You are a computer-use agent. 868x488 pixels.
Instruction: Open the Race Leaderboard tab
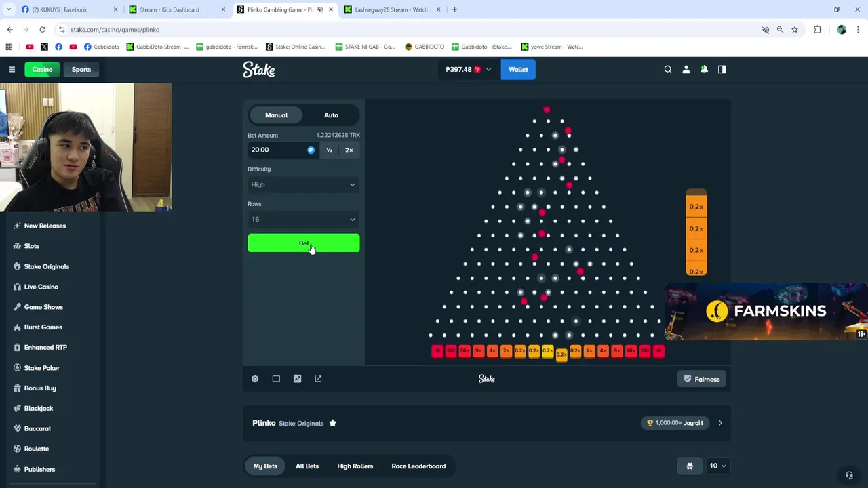click(418, 466)
